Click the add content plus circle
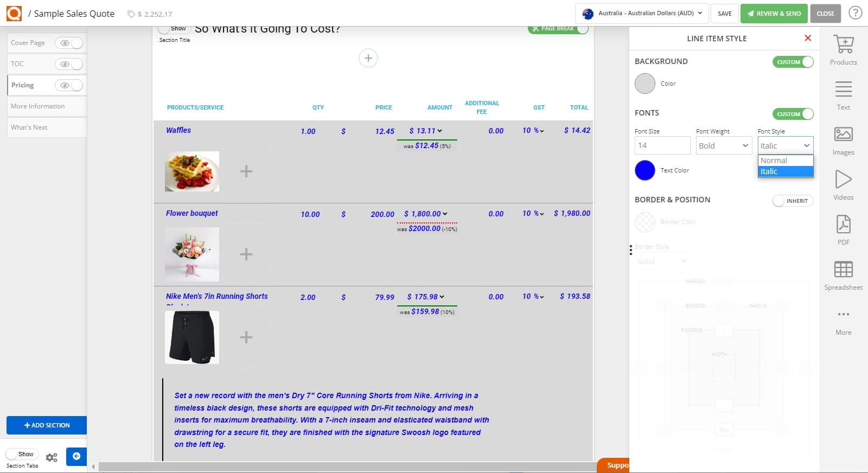868x473 pixels. tap(368, 58)
